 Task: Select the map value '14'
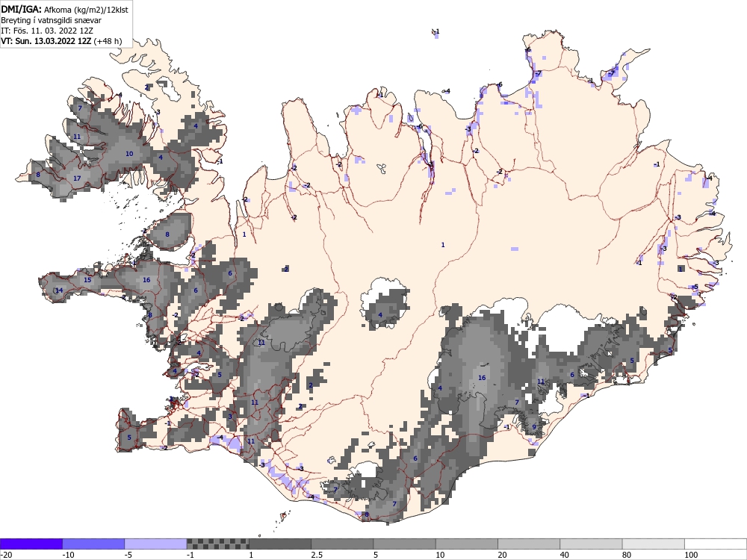coord(59,290)
